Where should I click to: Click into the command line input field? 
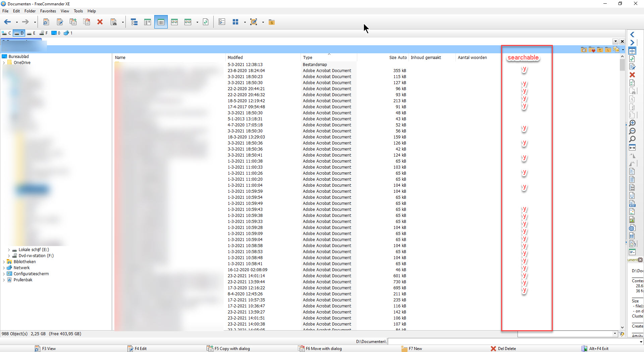pos(513,342)
